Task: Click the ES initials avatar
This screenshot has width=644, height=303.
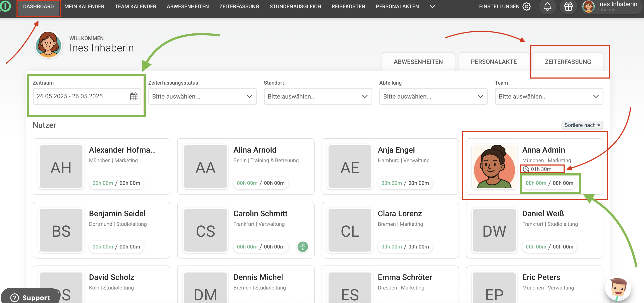Action: click(350, 288)
